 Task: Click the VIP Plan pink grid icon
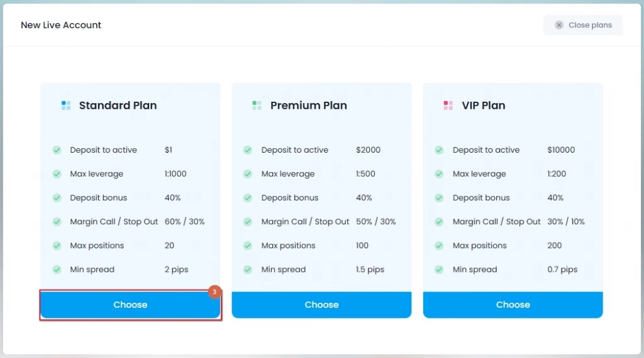click(448, 106)
